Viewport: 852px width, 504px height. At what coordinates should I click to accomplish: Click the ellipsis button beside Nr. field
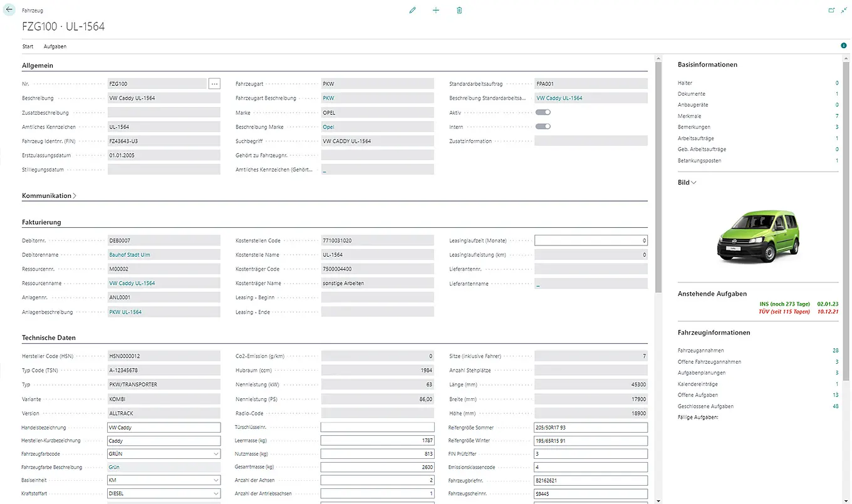(x=214, y=83)
